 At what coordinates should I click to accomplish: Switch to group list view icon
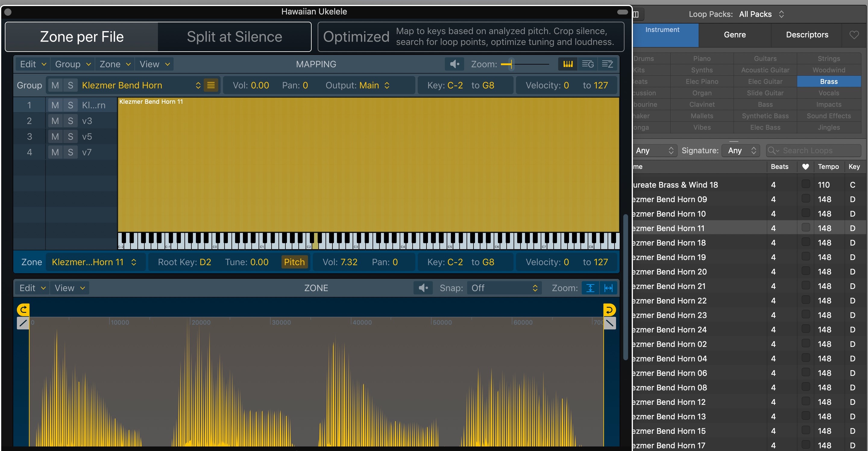point(588,64)
